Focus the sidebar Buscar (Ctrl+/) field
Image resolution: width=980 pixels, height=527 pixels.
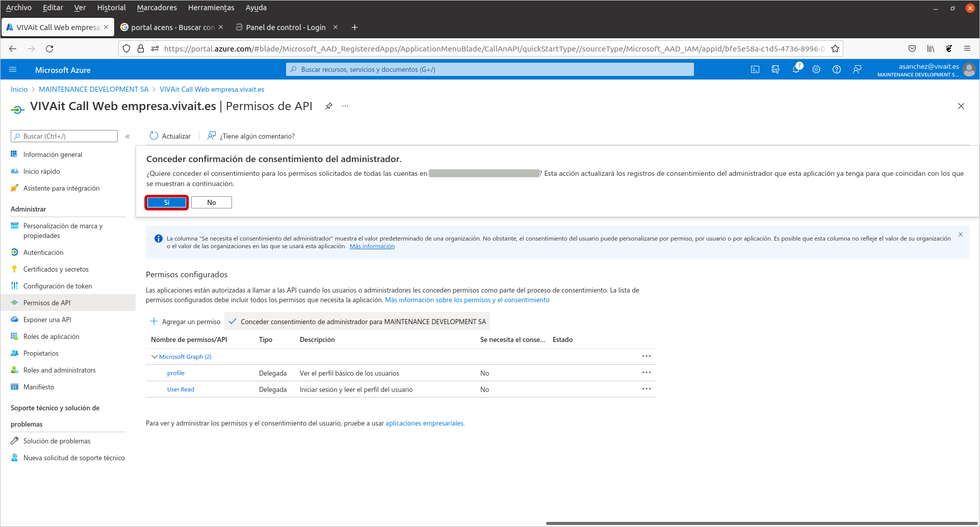pos(64,136)
